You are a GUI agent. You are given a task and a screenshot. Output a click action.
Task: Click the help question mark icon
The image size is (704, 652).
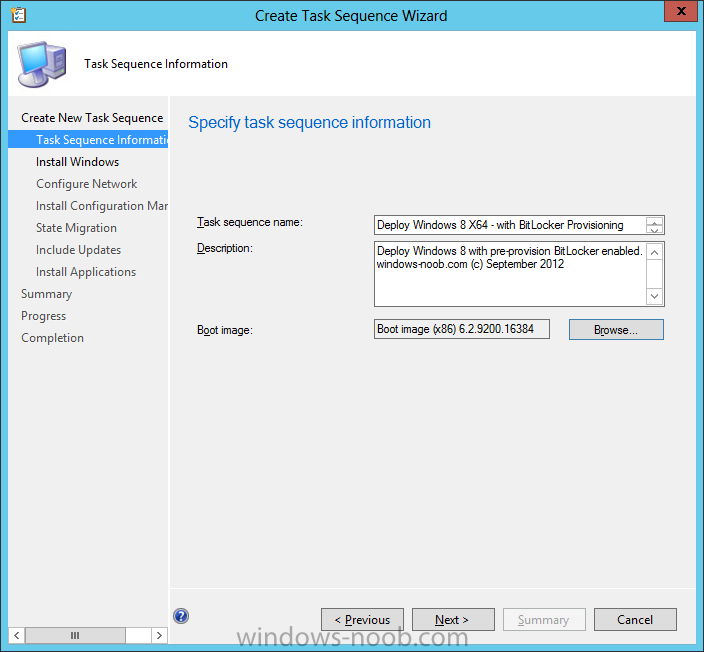181,616
